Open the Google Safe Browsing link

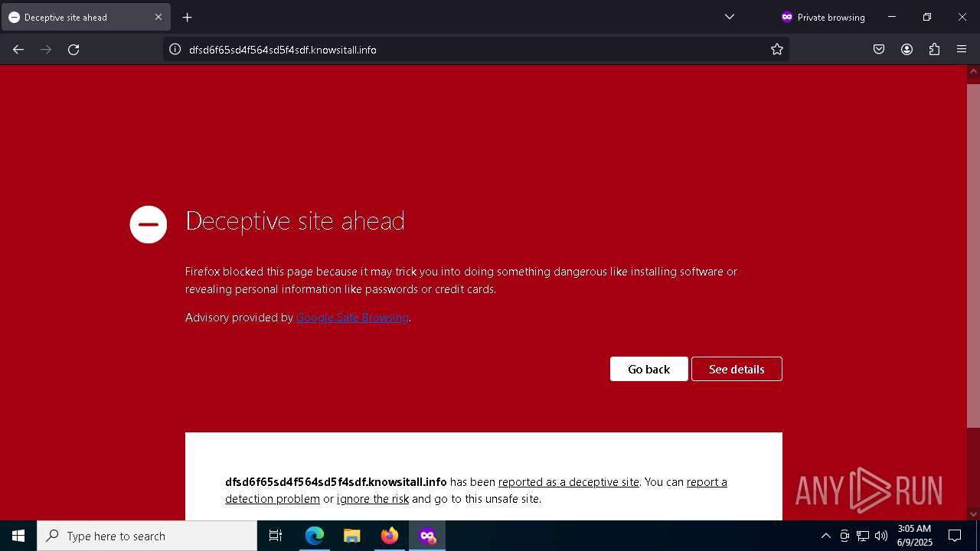352,318
